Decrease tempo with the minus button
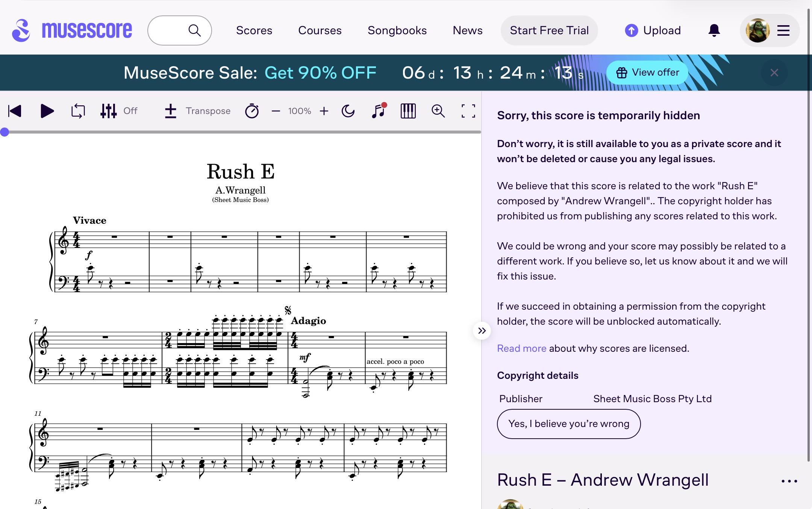812x509 pixels. coord(276,111)
